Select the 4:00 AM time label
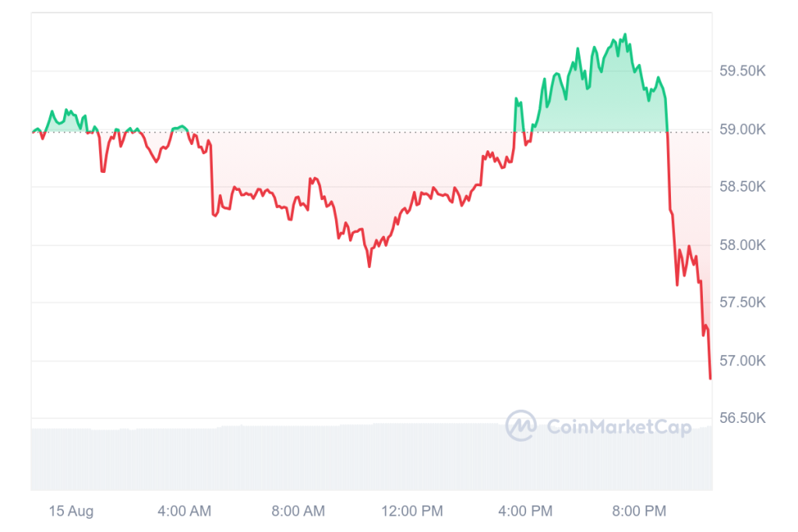The image size is (798, 532). coord(184,512)
